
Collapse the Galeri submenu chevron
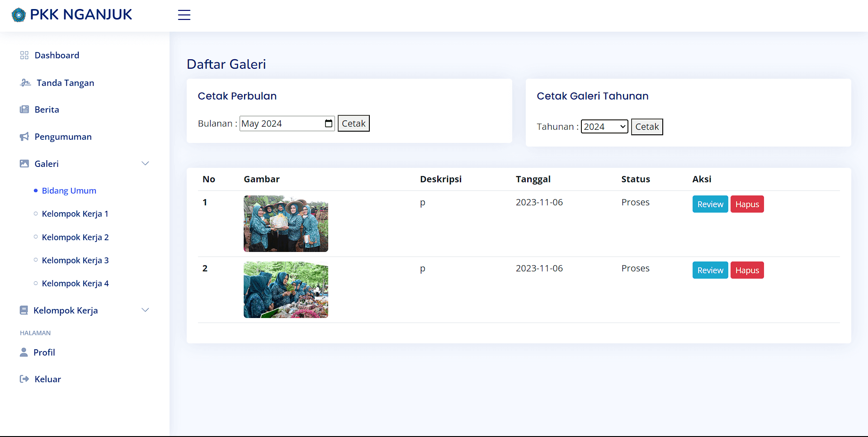(145, 163)
